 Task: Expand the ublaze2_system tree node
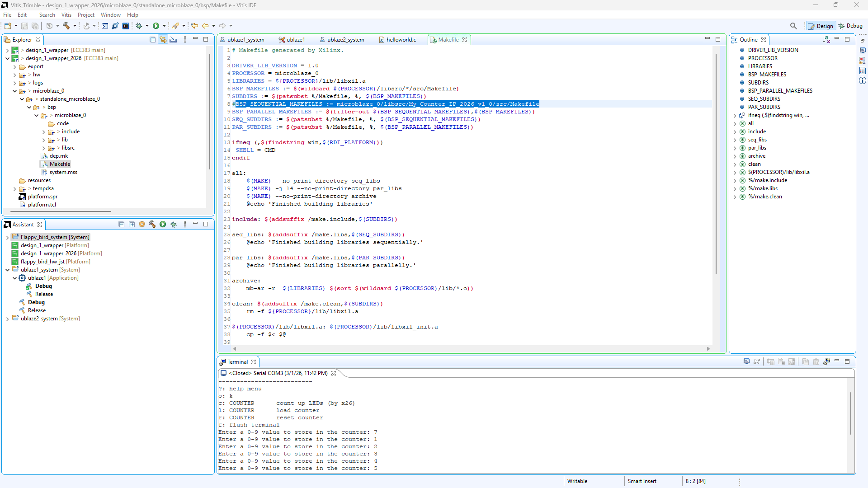click(7, 319)
